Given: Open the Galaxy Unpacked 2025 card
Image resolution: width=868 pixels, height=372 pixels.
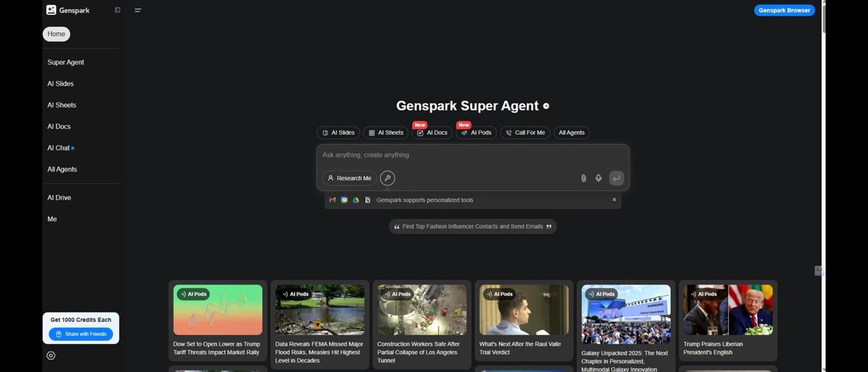Looking at the screenshot, I should pyautogui.click(x=626, y=326).
